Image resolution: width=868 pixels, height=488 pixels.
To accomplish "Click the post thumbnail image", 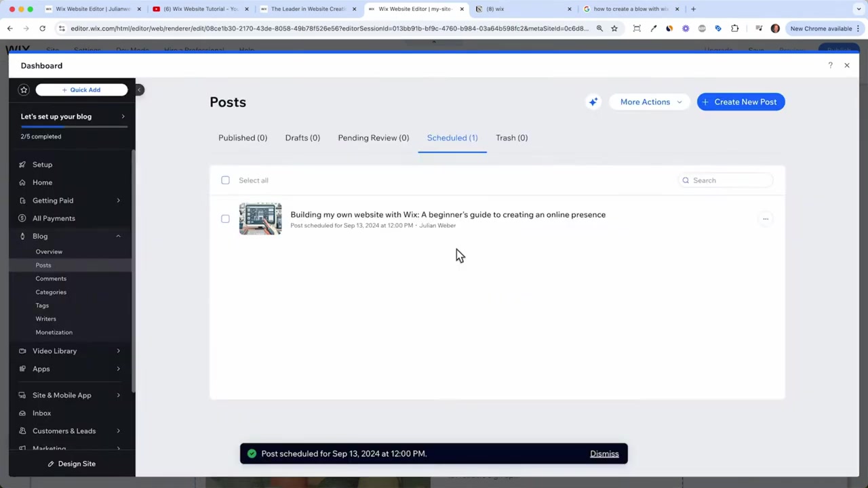I will pos(260,219).
